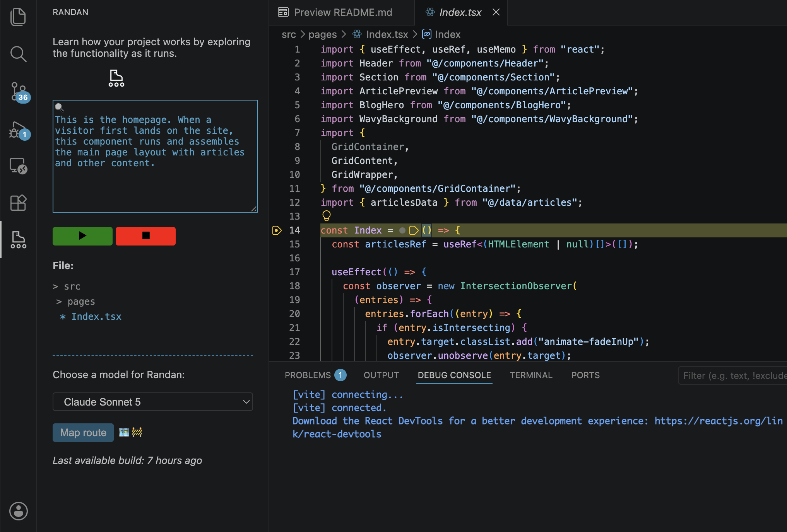Click GridWrapper on line 10
Screen dimensions: 787x532
click(x=362, y=175)
